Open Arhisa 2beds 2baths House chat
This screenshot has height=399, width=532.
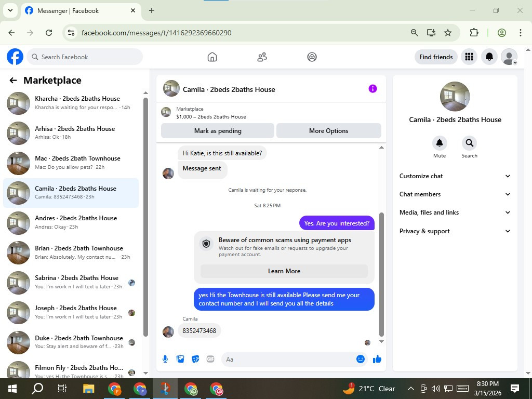click(x=71, y=132)
